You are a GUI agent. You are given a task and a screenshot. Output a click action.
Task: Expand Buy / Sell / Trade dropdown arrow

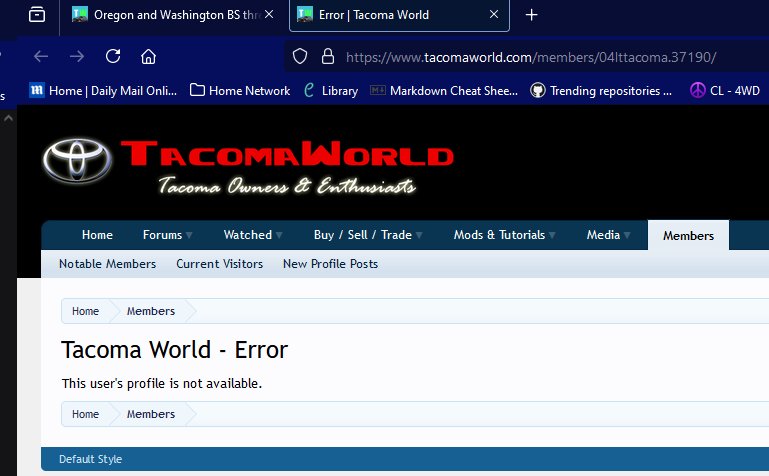point(419,235)
